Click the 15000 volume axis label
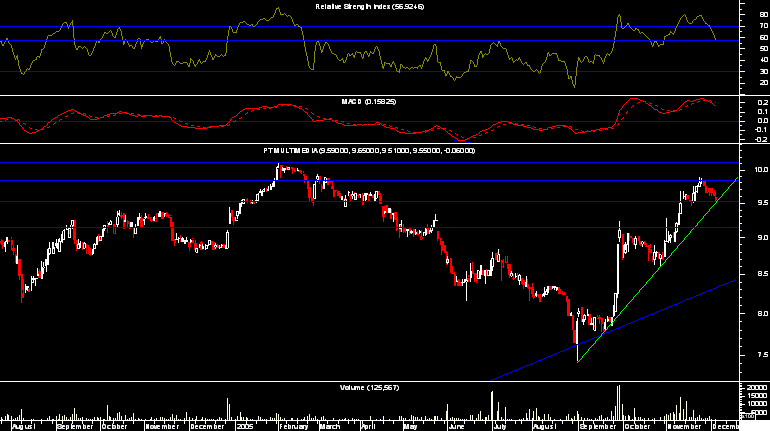The height and width of the screenshot is (431, 770). (x=758, y=396)
